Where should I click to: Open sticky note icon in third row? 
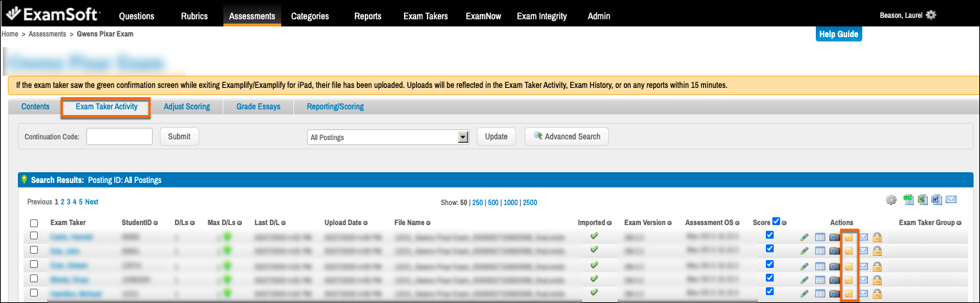(x=849, y=265)
